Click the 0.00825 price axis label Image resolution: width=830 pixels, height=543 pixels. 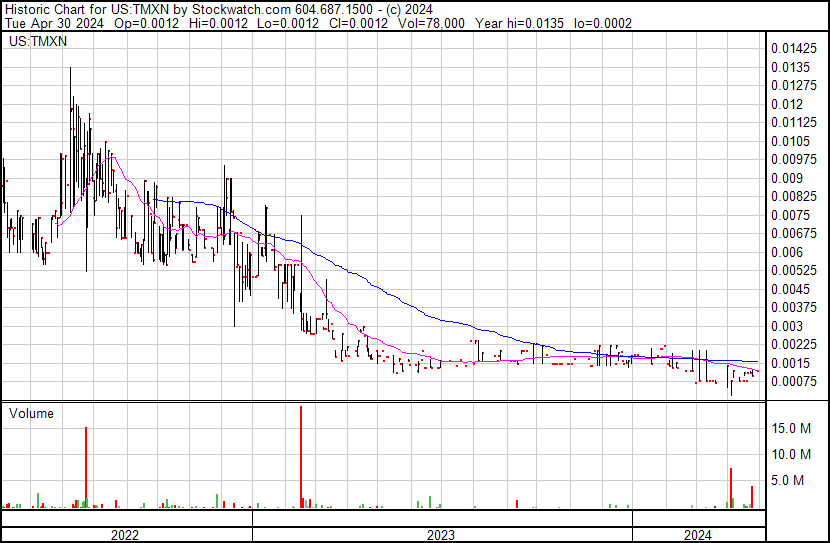click(x=794, y=196)
